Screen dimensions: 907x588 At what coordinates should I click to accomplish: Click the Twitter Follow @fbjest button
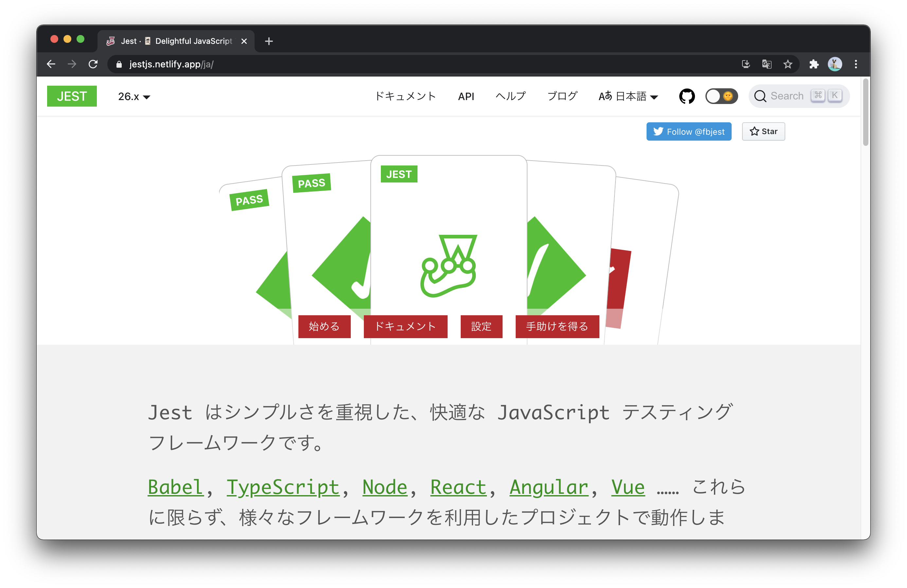(691, 131)
